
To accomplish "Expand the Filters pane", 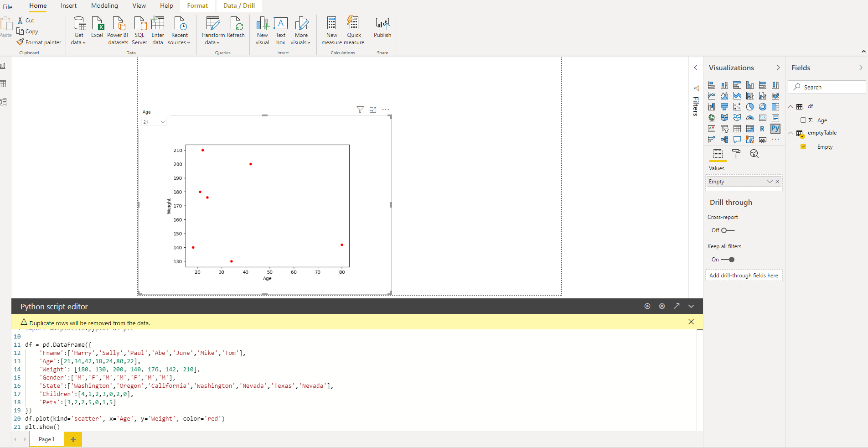I will click(695, 68).
